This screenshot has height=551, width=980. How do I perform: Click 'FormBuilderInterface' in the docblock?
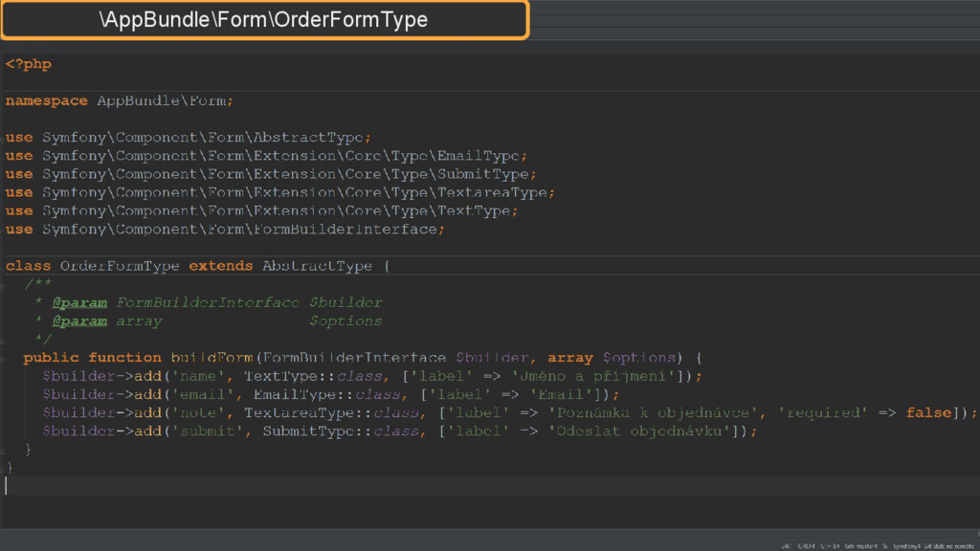208,303
